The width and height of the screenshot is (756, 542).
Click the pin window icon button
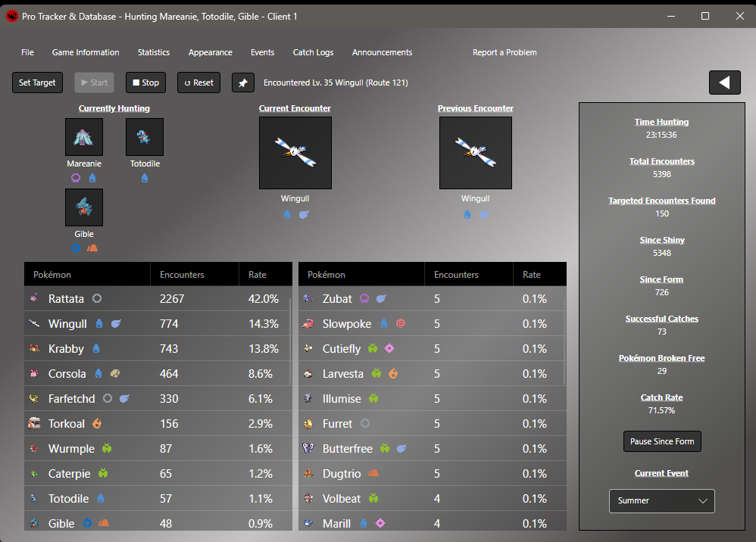[243, 83]
